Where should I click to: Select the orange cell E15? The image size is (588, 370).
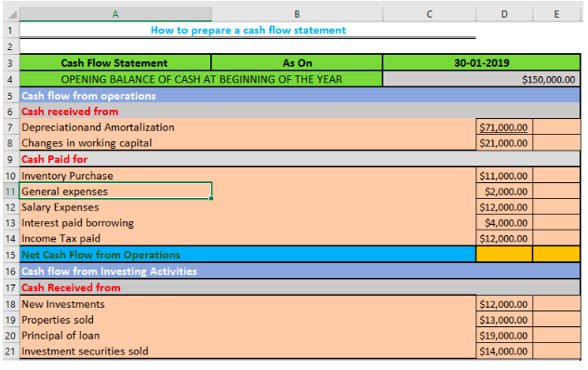click(x=556, y=255)
